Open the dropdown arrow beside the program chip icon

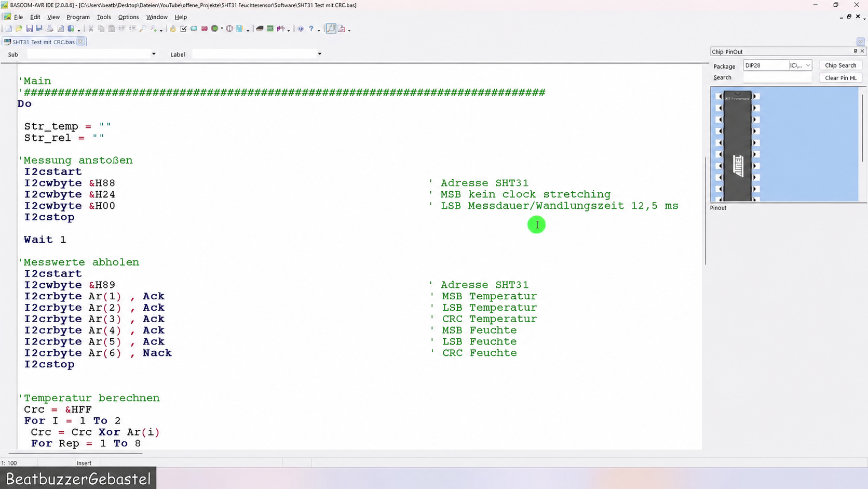[x=222, y=29]
